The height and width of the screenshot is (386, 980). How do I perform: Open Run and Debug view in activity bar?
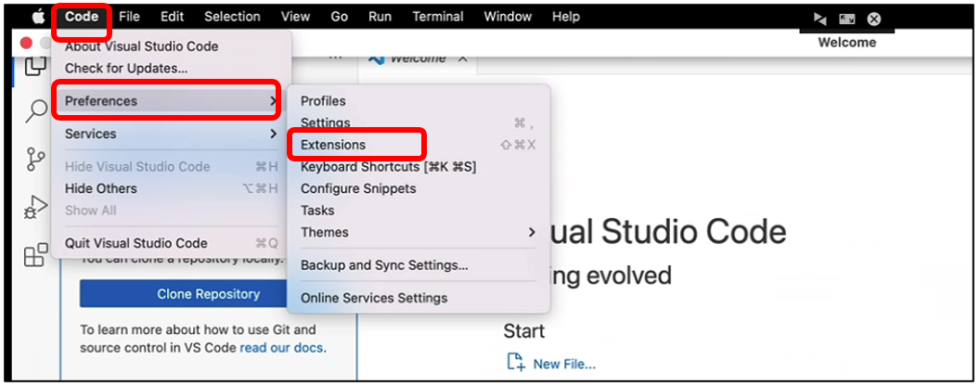click(x=35, y=206)
